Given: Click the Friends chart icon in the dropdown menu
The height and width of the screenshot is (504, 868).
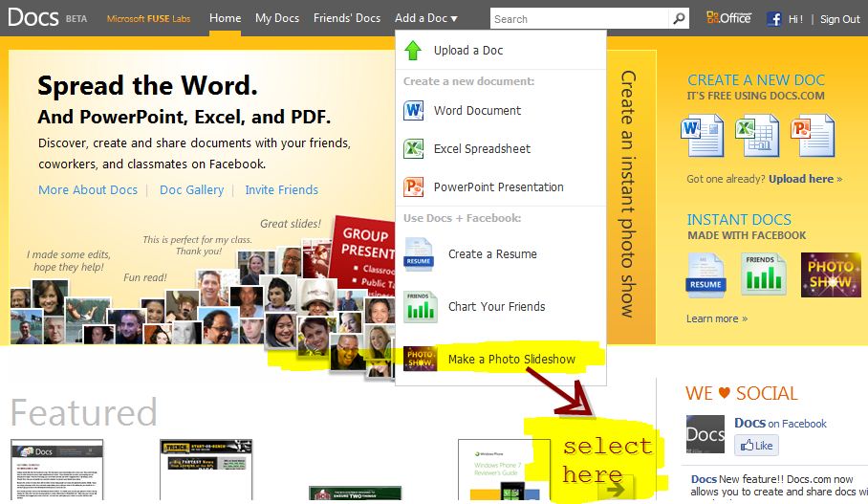Looking at the screenshot, I should pos(421,307).
